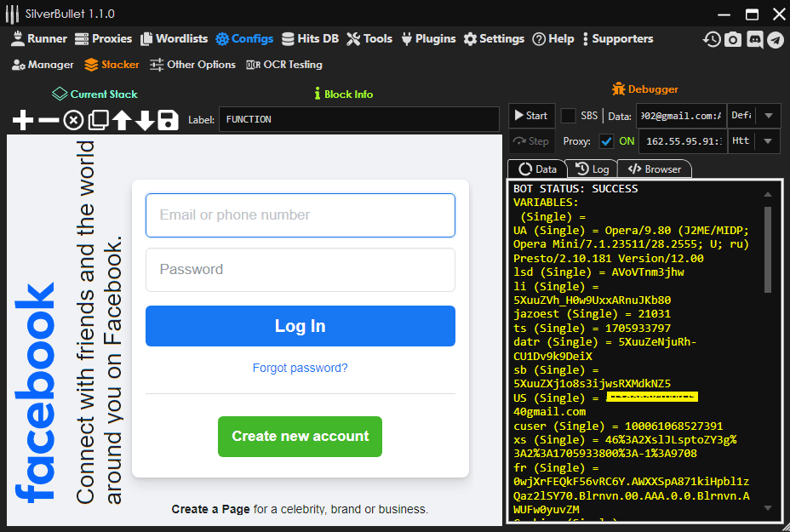Click the Current Stack heading

click(x=94, y=94)
